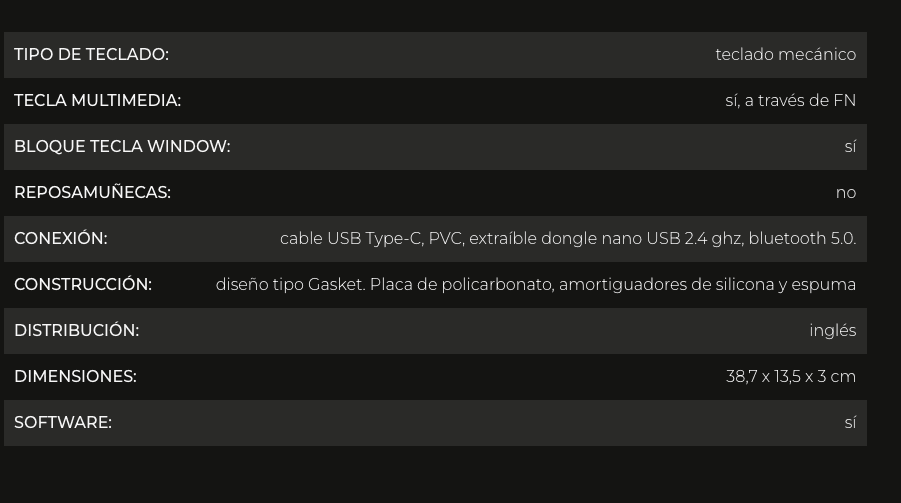
Task: Select the 'sí' value for Bloque Tecla Window
Action: click(x=850, y=147)
